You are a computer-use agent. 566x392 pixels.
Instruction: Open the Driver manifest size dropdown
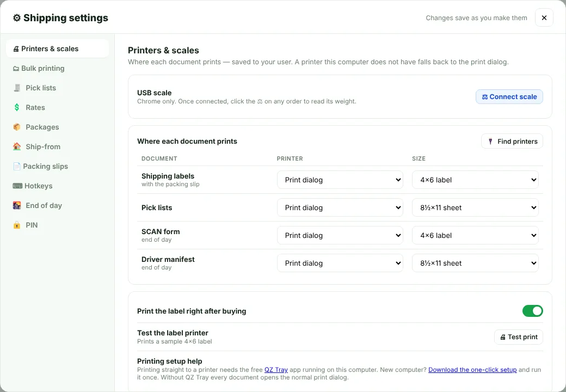click(x=475, y=263)
